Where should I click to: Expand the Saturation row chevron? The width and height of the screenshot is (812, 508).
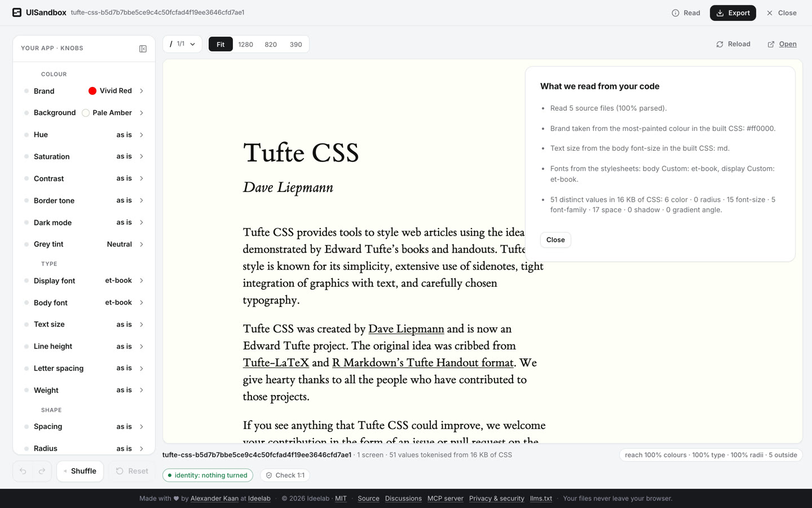[142, 156]
